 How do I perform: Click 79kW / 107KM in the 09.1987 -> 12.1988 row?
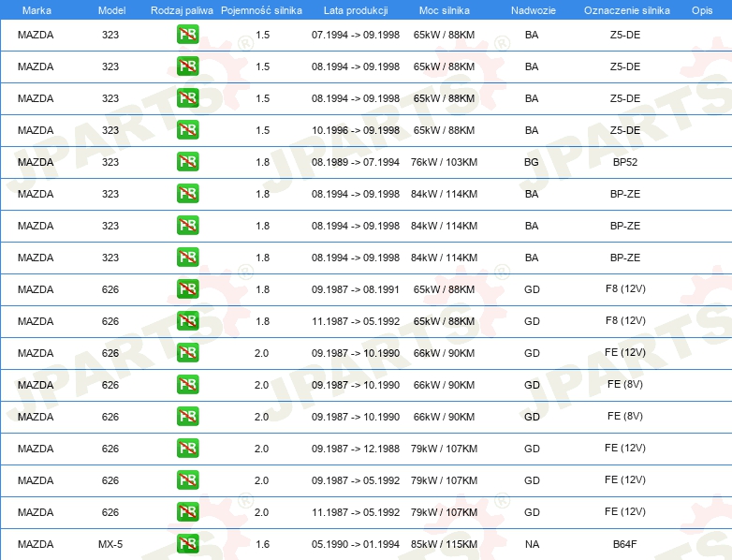click(444, 449)
